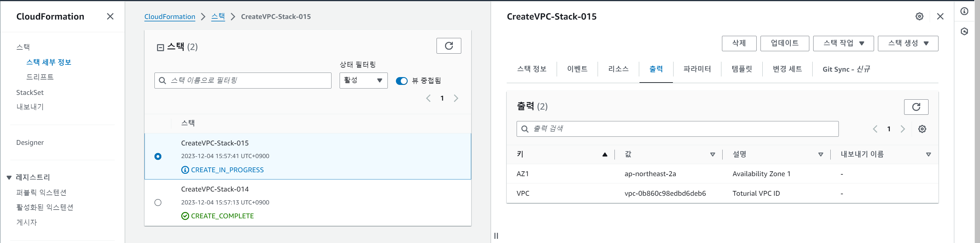Open the 변경 세트 tab
The height and width of the screenshot is (243, 980).
pos(787,69)
